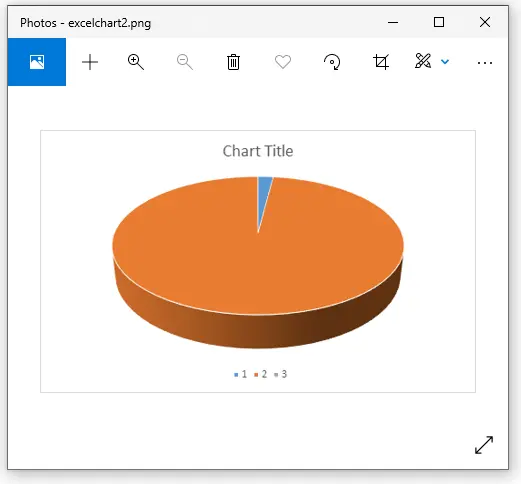Rotate the image with rotate icon

[332, 62]
